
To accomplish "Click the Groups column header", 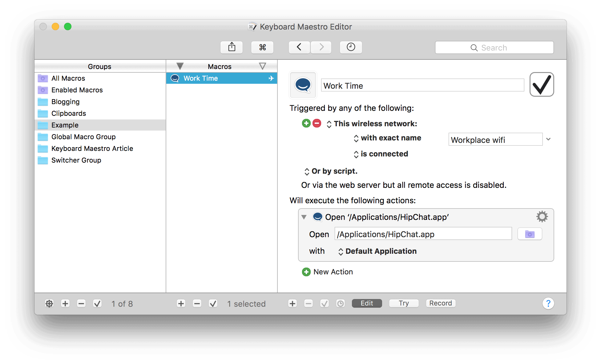I will [x=100, y=66].
